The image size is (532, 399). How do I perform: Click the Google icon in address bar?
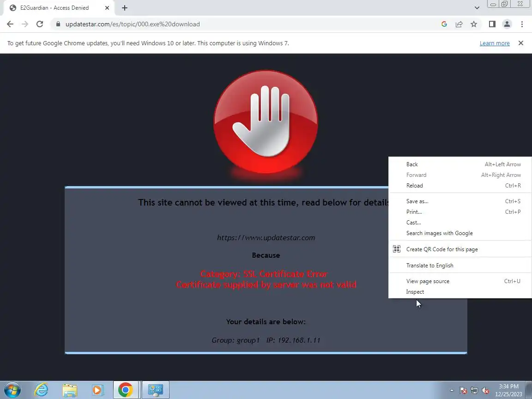(x=444, y=24)
